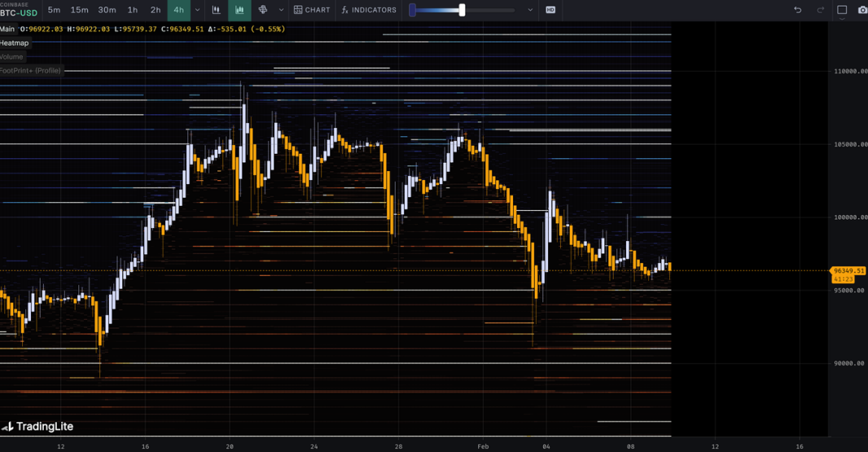The image size is (868, 452).
Task: Toggle the Volume layer label
Action: click(x=12, y=57)
